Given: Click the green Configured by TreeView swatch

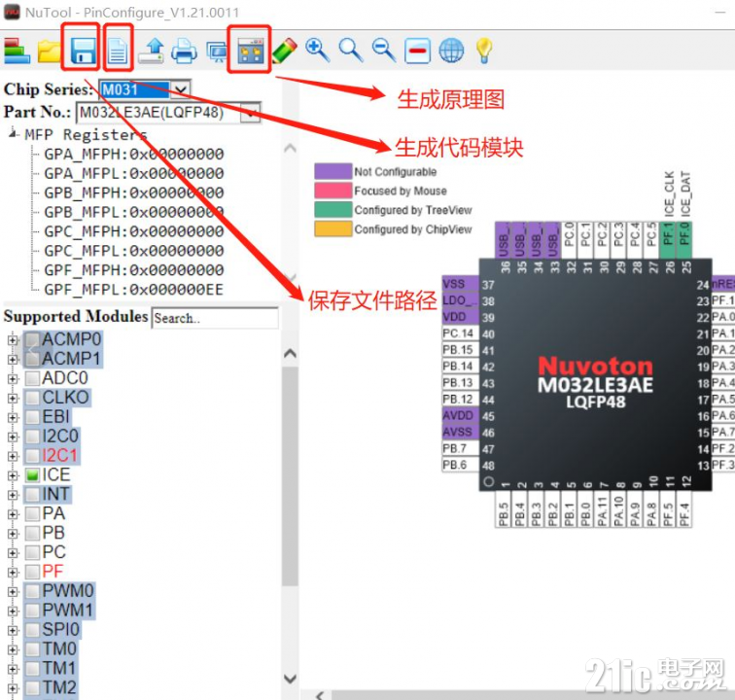Looking at the screenshot, I should coord(333,210).
